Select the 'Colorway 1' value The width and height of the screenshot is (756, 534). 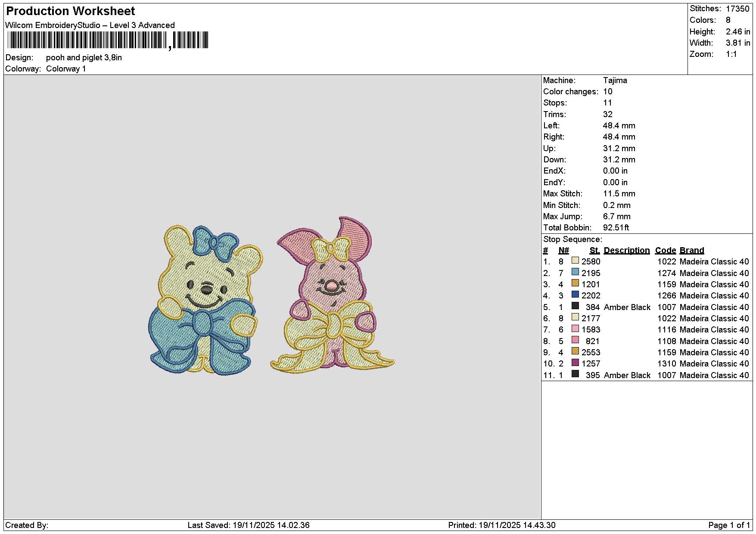(x=66, y=69)
